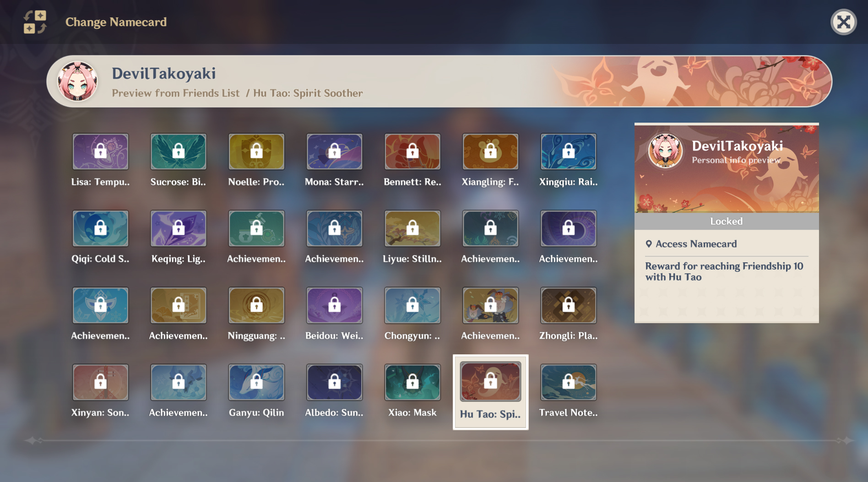Select the Xinyan namecard
The height and width of the screenshot is (482, 868).
tap(100, 382)
